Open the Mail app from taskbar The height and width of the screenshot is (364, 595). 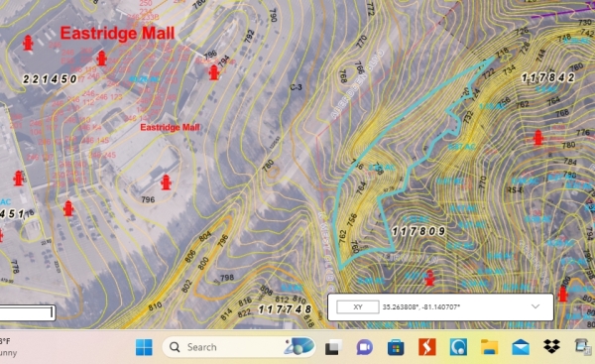click(x=521, y=347)
